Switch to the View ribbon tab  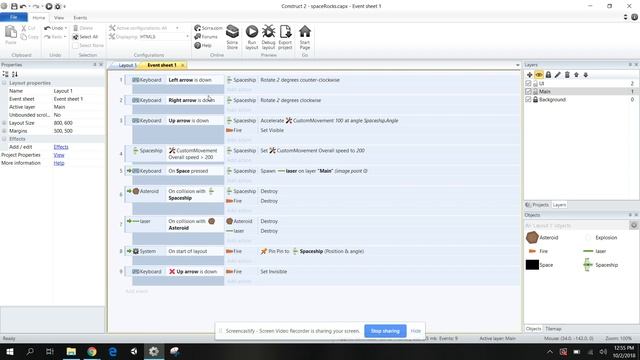click(59, 18)
